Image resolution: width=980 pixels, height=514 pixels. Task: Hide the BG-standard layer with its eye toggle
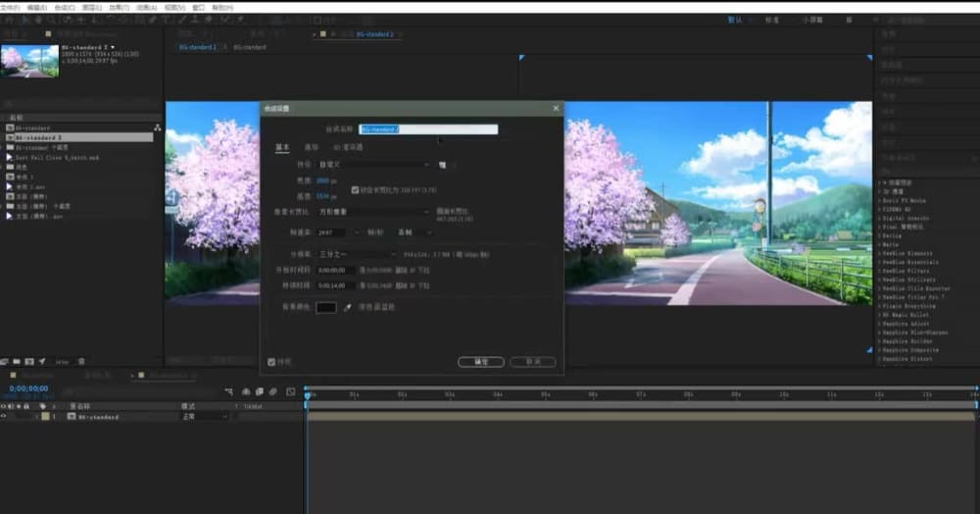click(4, 417)
